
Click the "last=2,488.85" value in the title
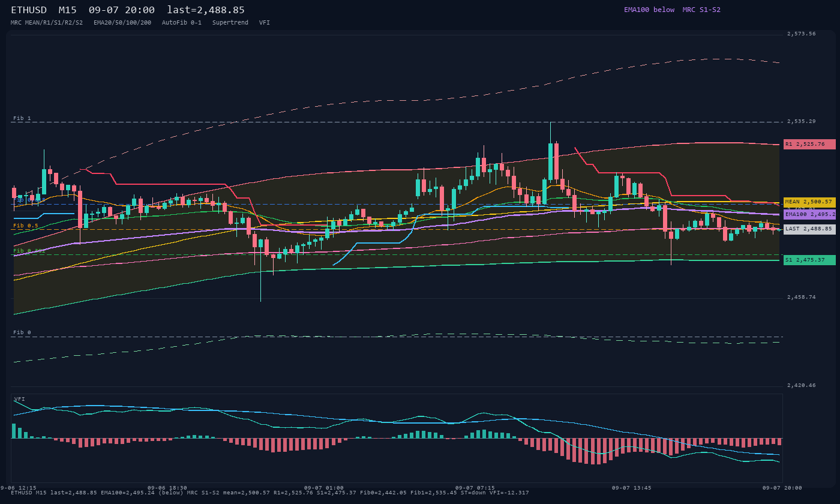coord(206,10)
